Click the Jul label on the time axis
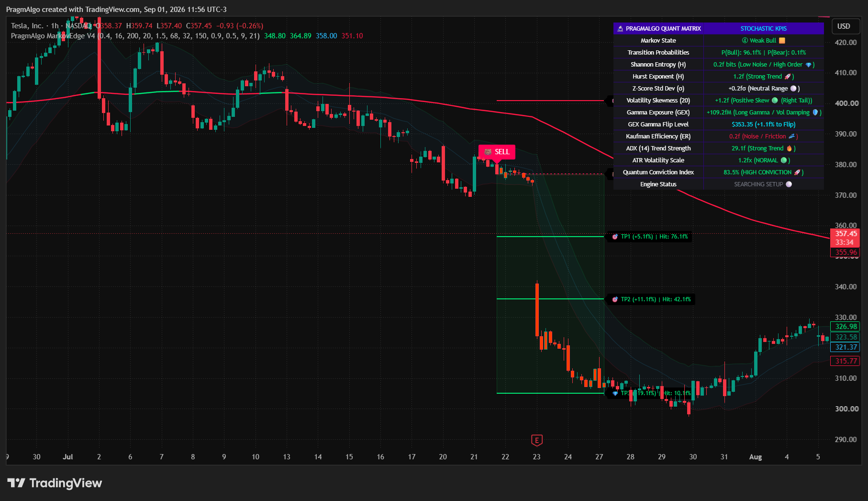Viewport: 868px width, 501px height. pyautogui.click(x=68, y=457)
